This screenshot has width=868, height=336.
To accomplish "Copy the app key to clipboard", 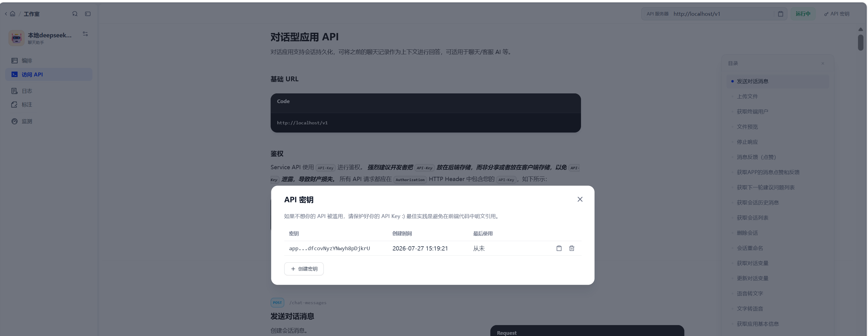I will tap(559, 248).
